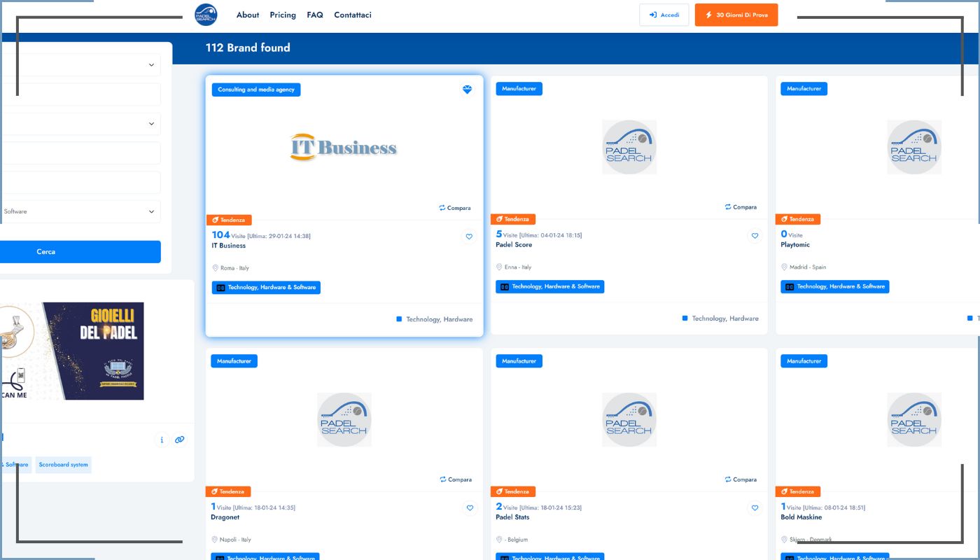Screen dimensions: 980x560
Task: Click Technology, Hardware footer label on IT Business
Action: (440, 319)
